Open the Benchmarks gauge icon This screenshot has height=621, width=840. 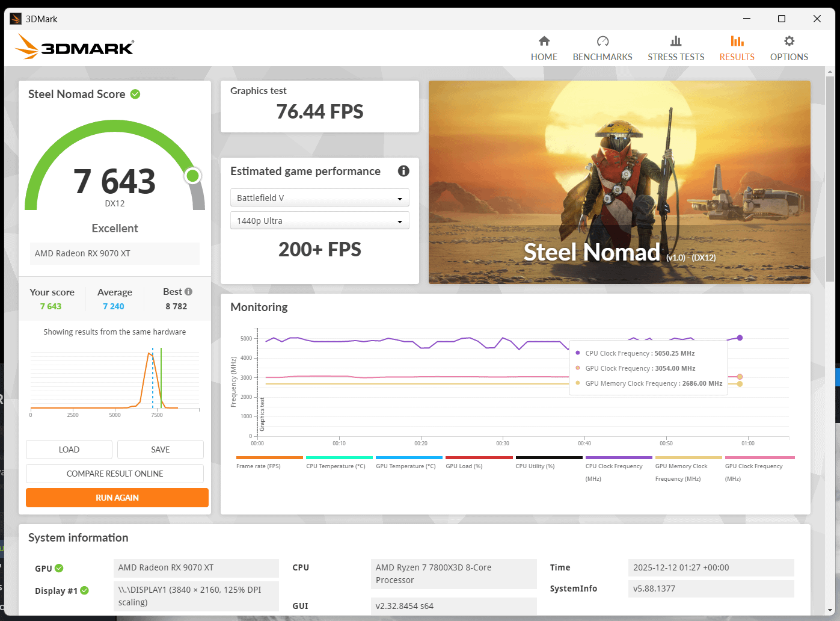coord(602,41)
